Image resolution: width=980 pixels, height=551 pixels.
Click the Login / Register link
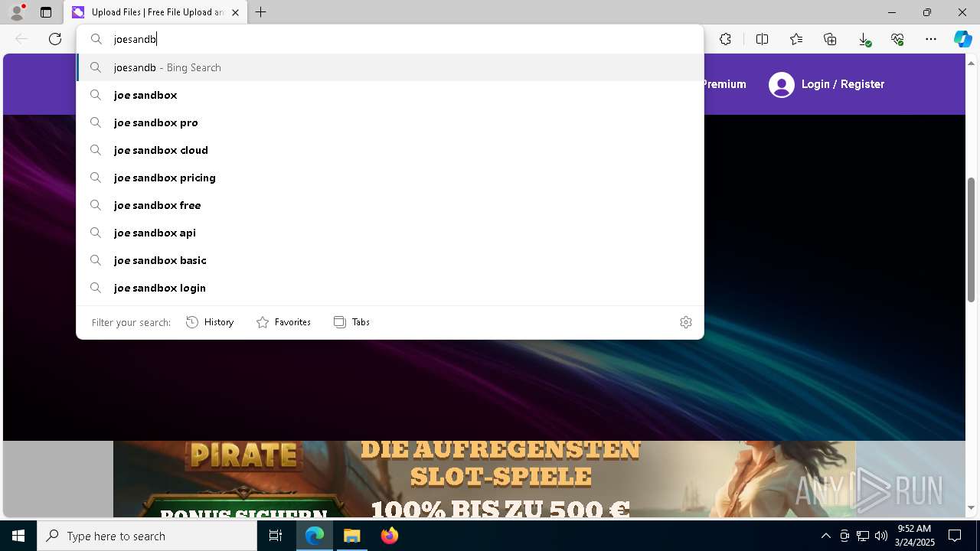(x=842, y=84)
